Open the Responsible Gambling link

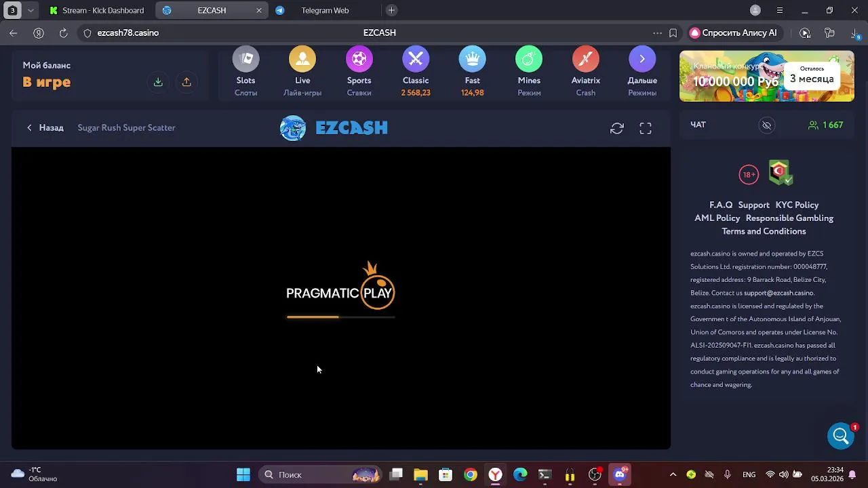[x=789, y=218]
